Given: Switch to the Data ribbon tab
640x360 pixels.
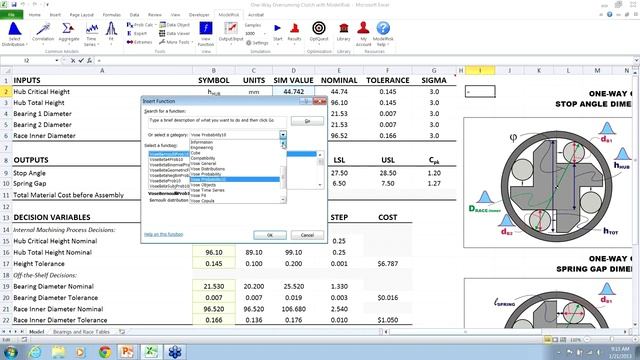Looking at the screenshot, I should click(134, 15).
